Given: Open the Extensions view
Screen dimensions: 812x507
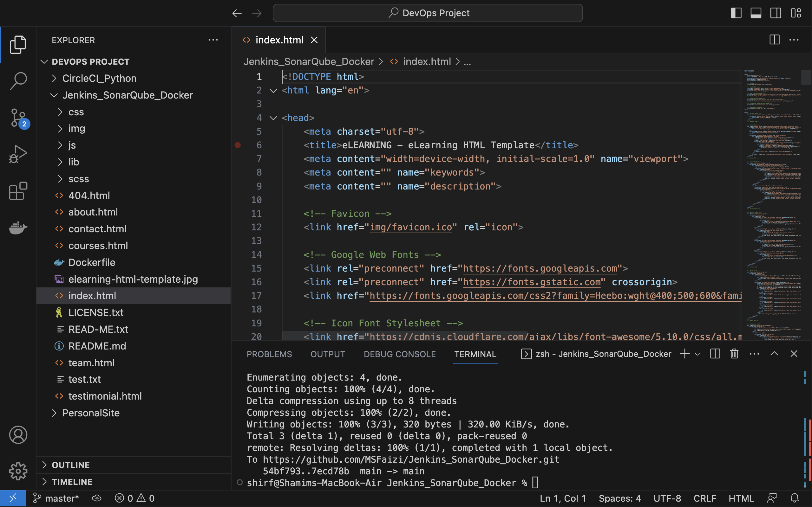Looking at the screenshot, I should point(18,191).
